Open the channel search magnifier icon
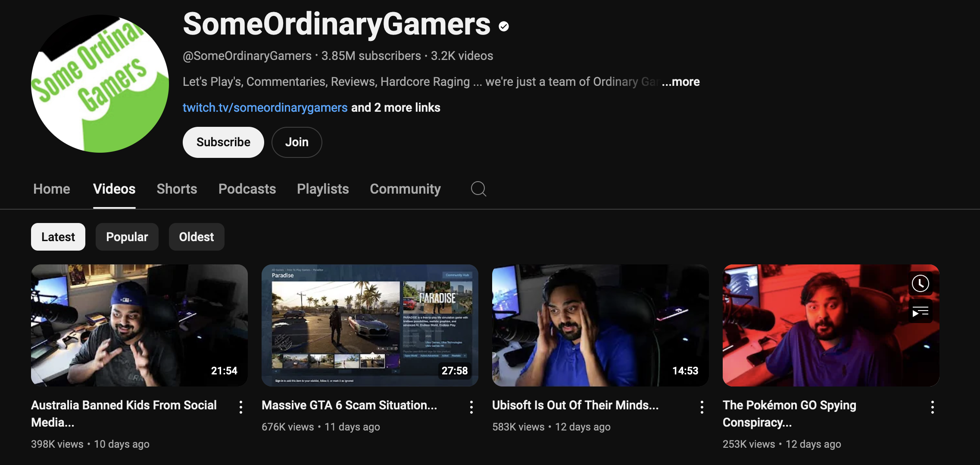Viewport: 980px width, 465px height. 478,189
